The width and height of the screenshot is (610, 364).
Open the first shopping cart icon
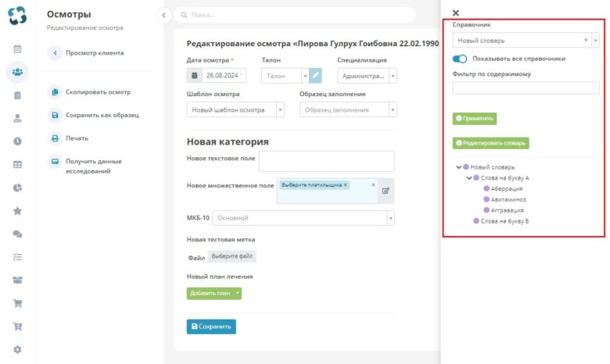pyautogui.click(x=17, y=303)
